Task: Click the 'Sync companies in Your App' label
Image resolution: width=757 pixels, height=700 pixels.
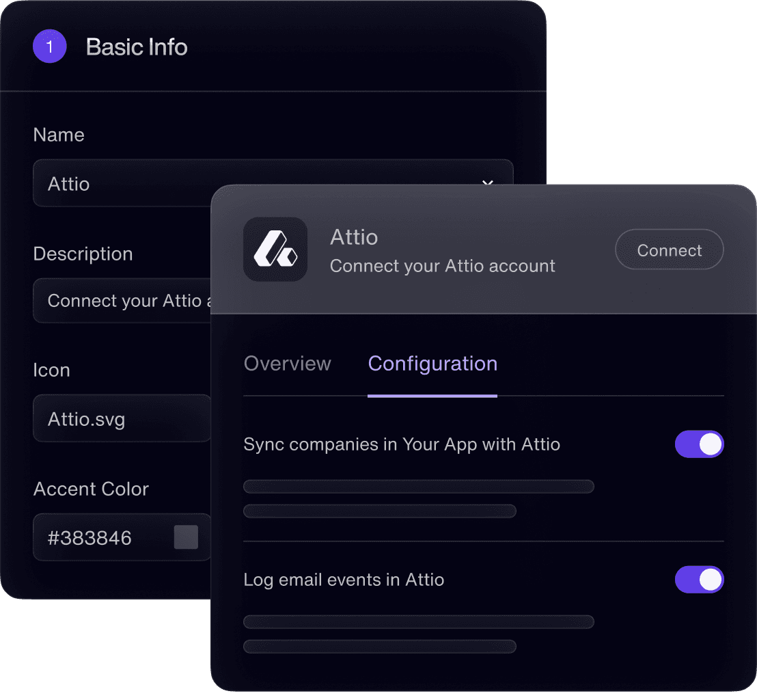Action: 401,444
